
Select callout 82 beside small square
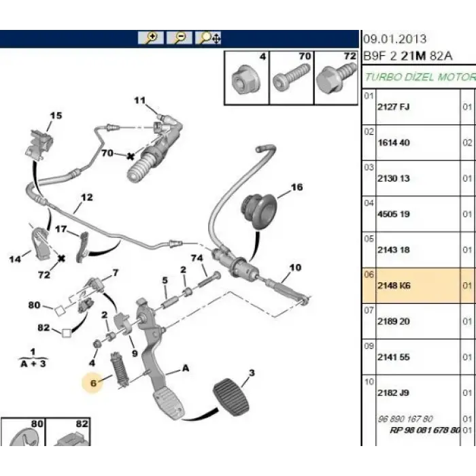coord(44,328)
